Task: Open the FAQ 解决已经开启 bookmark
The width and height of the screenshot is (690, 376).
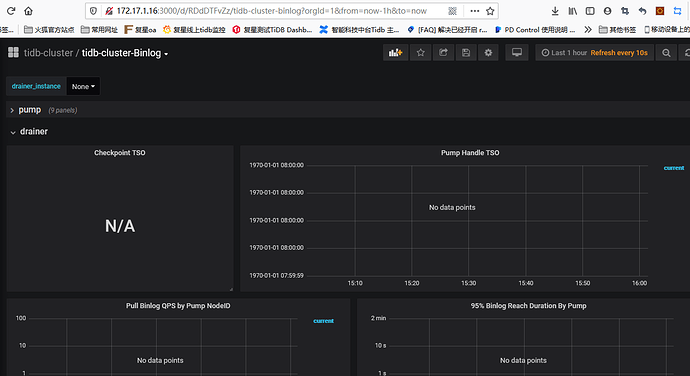Action: pos(447,29)
